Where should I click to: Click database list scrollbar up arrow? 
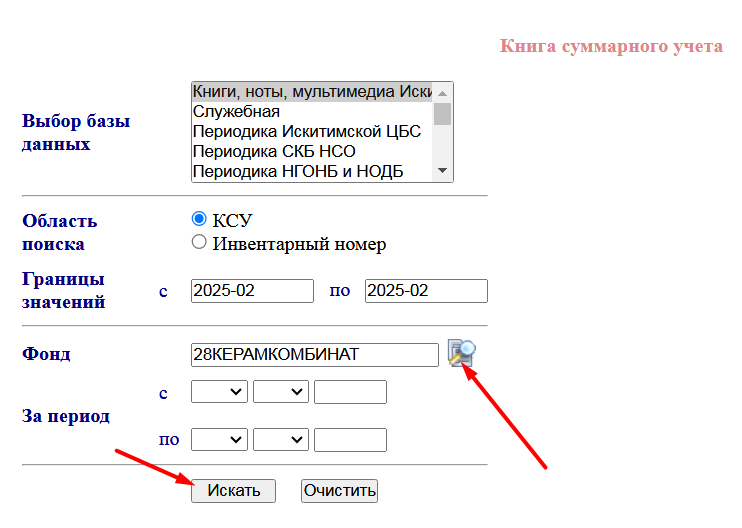[x=442, y=93]
